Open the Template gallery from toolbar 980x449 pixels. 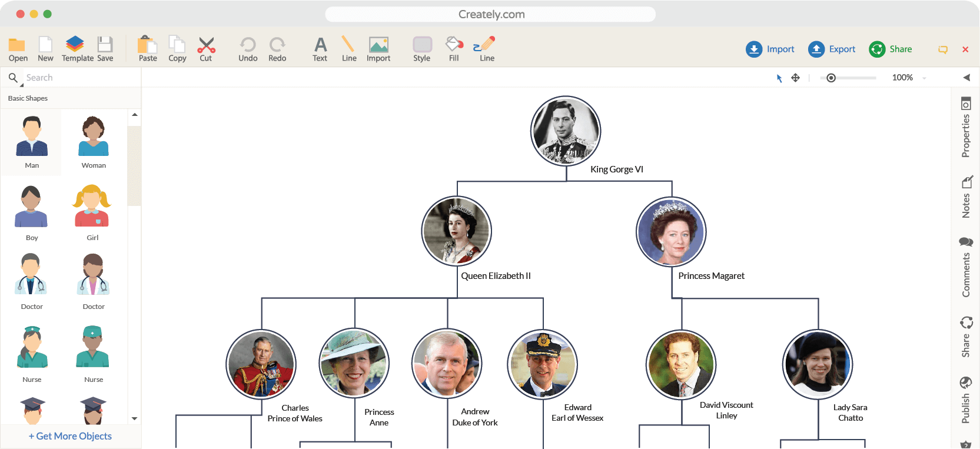[x=77, y=48]
